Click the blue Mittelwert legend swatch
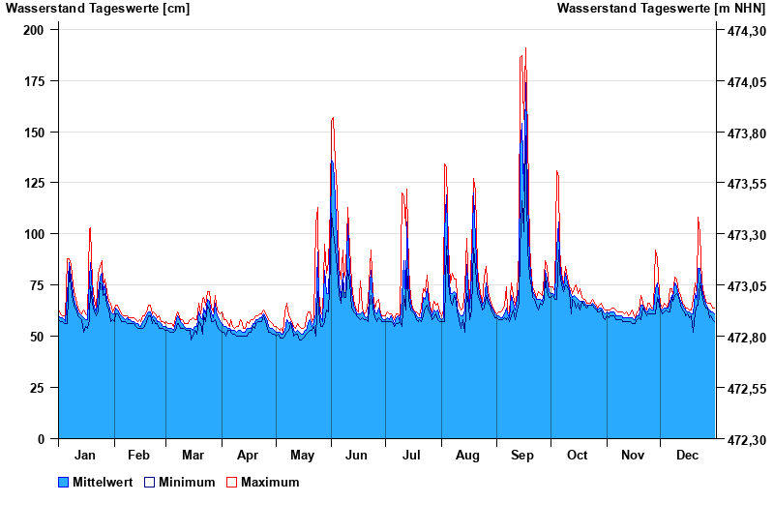774x532 pixels. click(64, 482)
